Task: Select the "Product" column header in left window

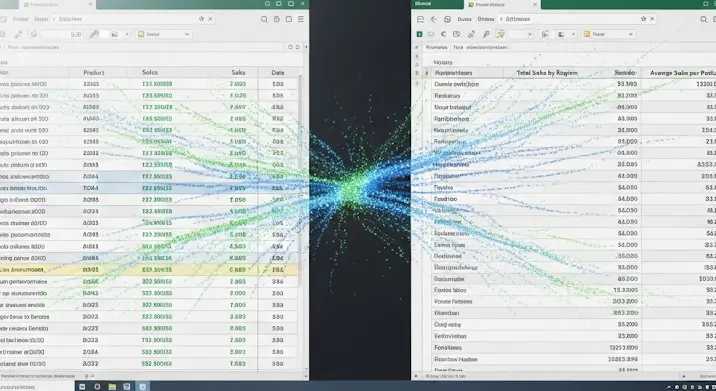Action: click(x=94, y=72)
